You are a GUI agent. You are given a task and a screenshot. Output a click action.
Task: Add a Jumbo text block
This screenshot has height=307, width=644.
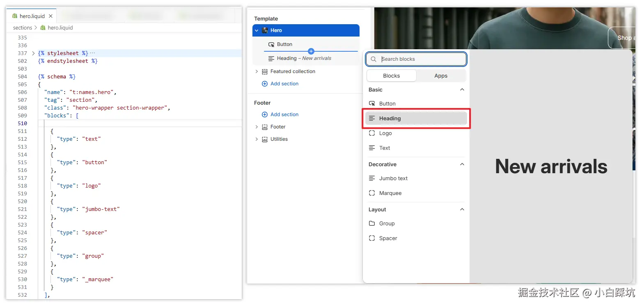416,178
